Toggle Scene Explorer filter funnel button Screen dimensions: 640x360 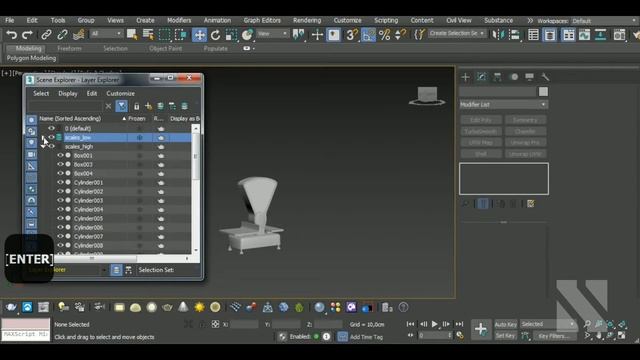121,107
